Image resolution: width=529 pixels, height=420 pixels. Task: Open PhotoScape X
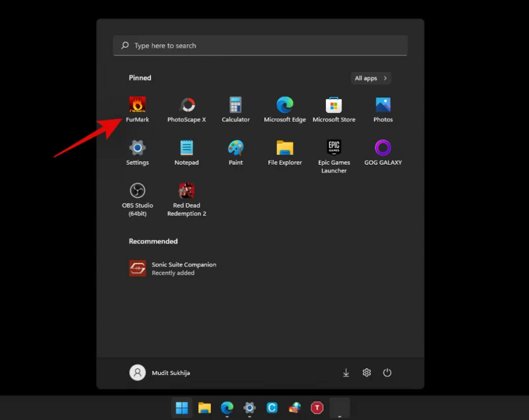(186, 105)
